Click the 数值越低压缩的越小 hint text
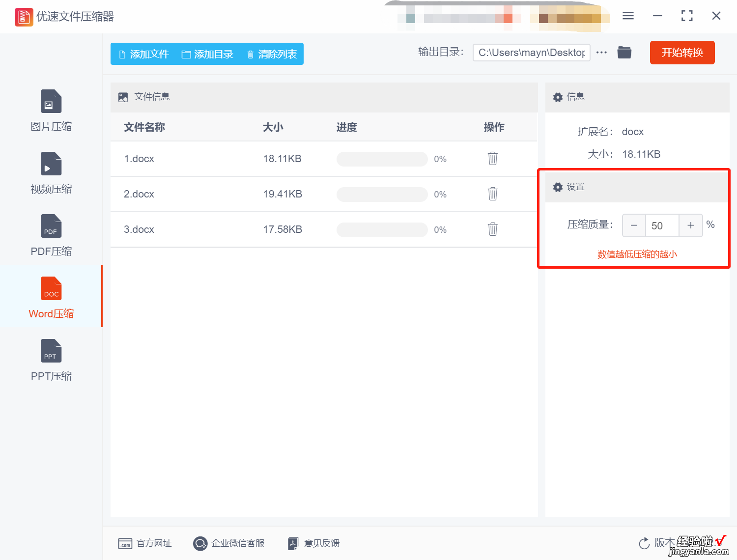 tap(637, 254)
